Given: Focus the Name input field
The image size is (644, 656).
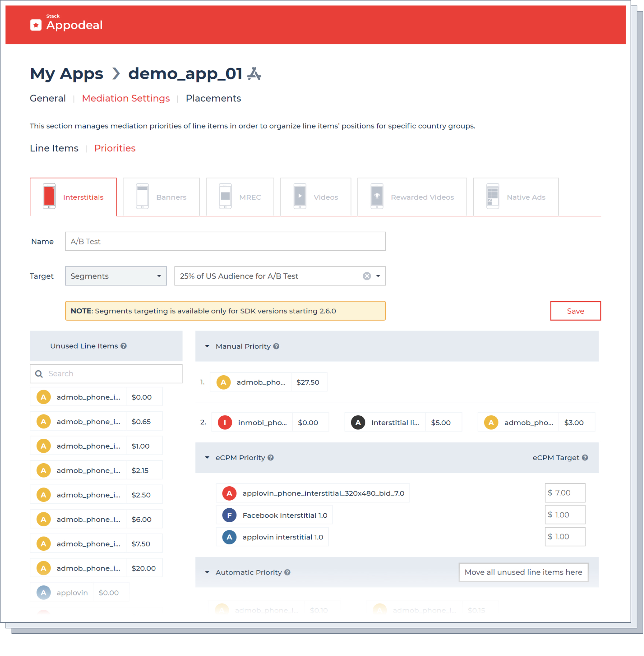Looking at the screenshot, I should tap(225, 242).
